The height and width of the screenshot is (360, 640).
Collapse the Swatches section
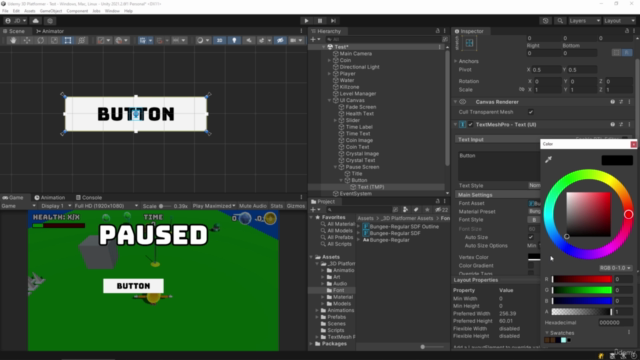(547, 333)
